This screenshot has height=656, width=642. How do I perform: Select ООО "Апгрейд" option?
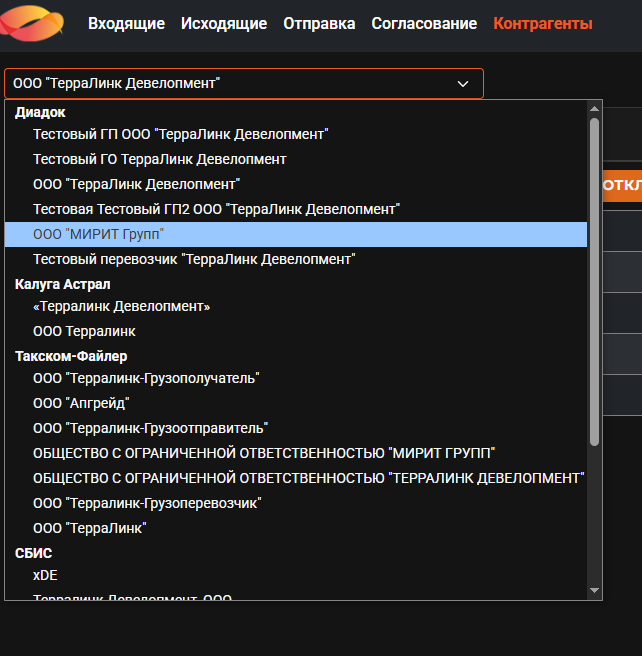(x=296, y=403)
